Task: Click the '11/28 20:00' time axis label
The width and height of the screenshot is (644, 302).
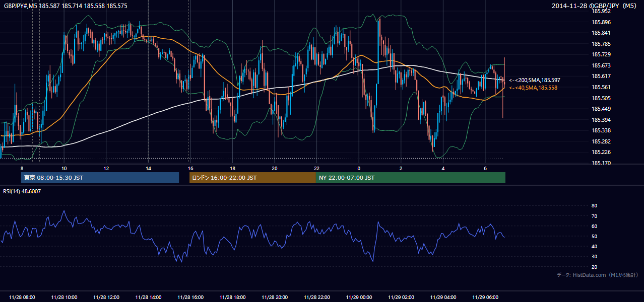Action: pyautogui.click(x=274, y=297)
